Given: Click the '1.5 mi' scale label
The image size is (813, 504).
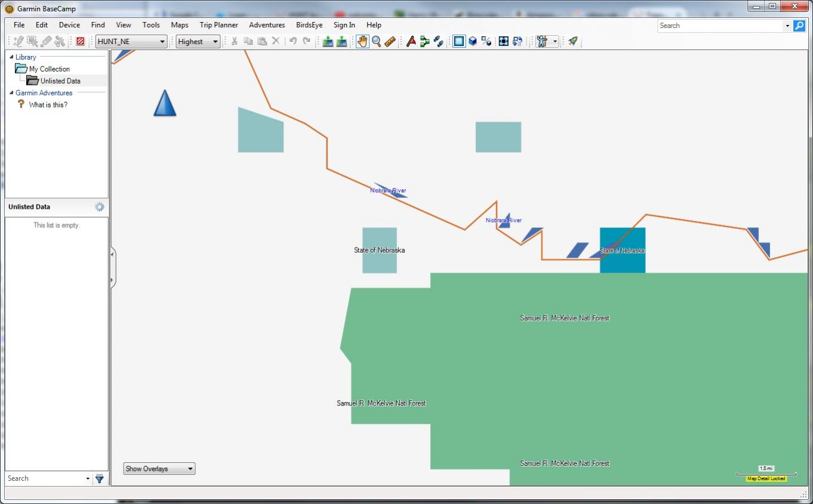Looking at the screenshot, I should (766, 469).
